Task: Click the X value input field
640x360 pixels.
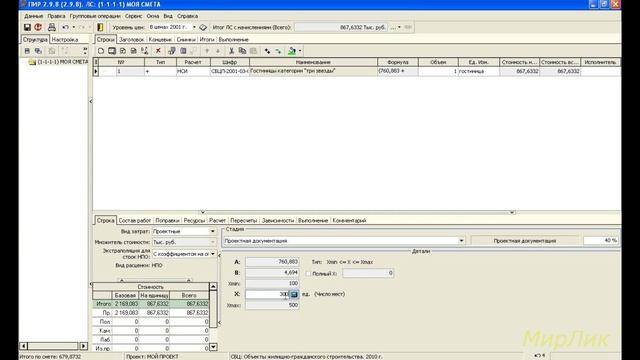Action: pyautogui.click(x=267, y=294)
